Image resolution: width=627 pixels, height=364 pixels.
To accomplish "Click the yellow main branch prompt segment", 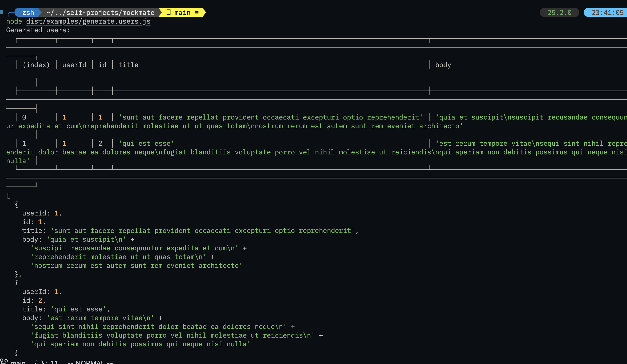I will [x=182, y=12].
